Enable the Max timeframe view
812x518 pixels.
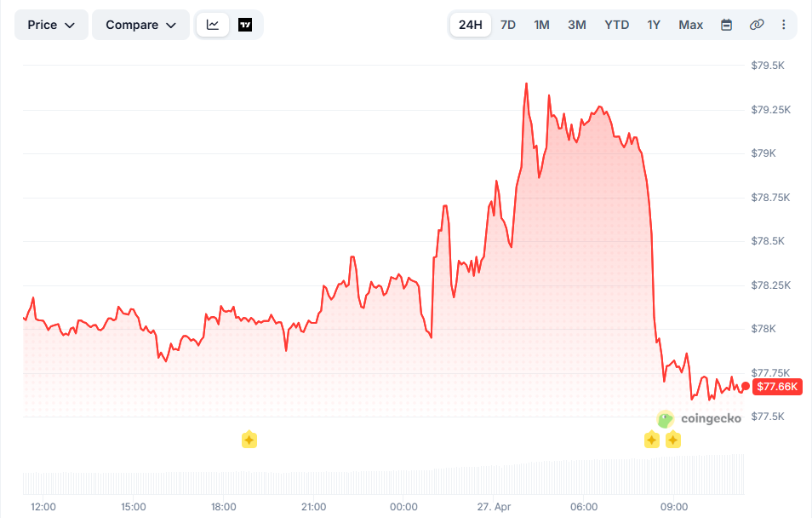(690, 25)
